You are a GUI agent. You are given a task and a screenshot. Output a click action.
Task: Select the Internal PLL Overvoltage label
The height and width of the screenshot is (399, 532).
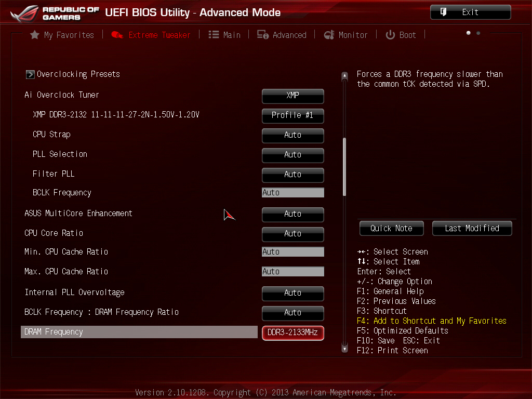[x=75, y=292]
